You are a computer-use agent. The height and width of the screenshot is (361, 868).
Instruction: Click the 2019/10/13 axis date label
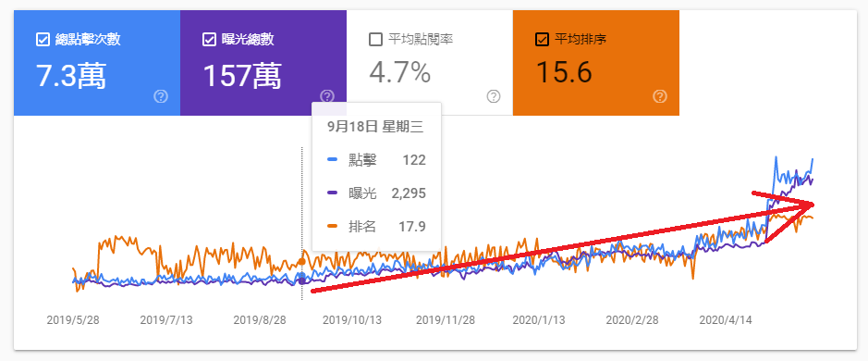(352, 320)
